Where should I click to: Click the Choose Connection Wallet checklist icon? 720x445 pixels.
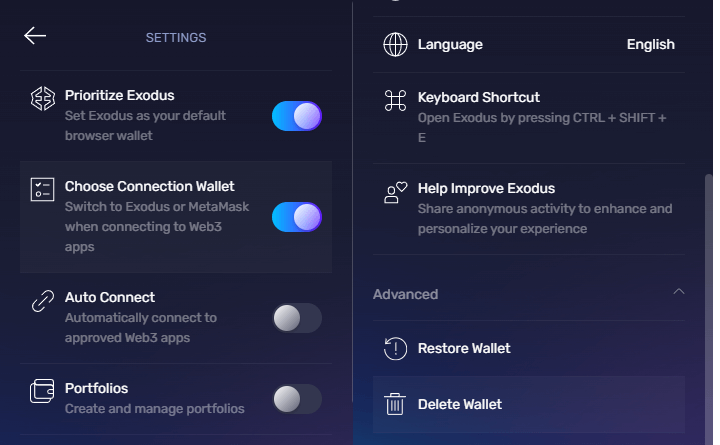pyautogui.click(x=42, y=190)
